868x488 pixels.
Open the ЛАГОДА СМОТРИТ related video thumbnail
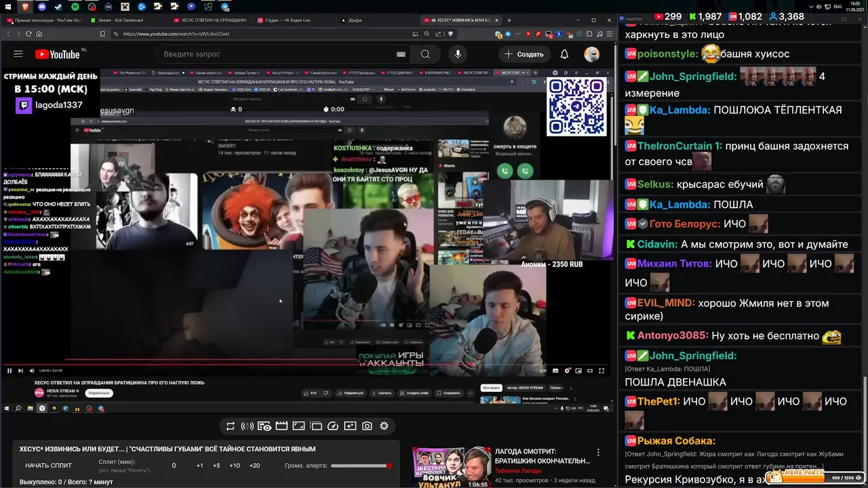pos(452,467)
